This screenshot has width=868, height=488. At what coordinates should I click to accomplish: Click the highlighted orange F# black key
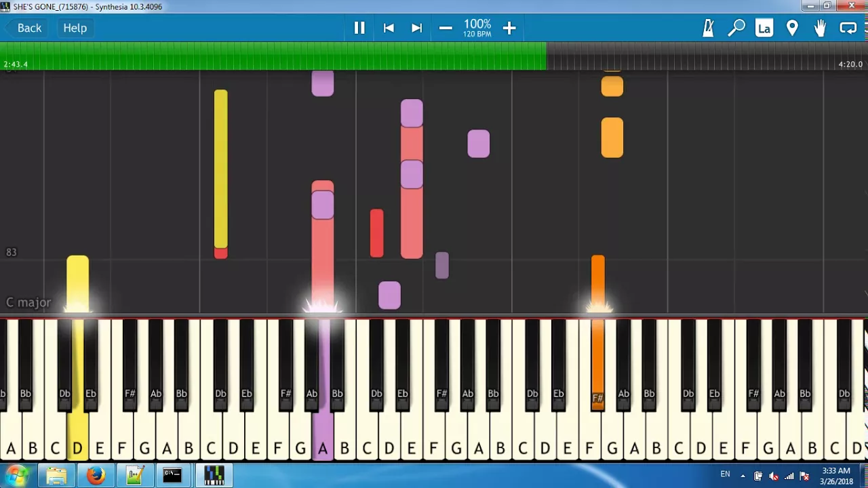[597, 364]
